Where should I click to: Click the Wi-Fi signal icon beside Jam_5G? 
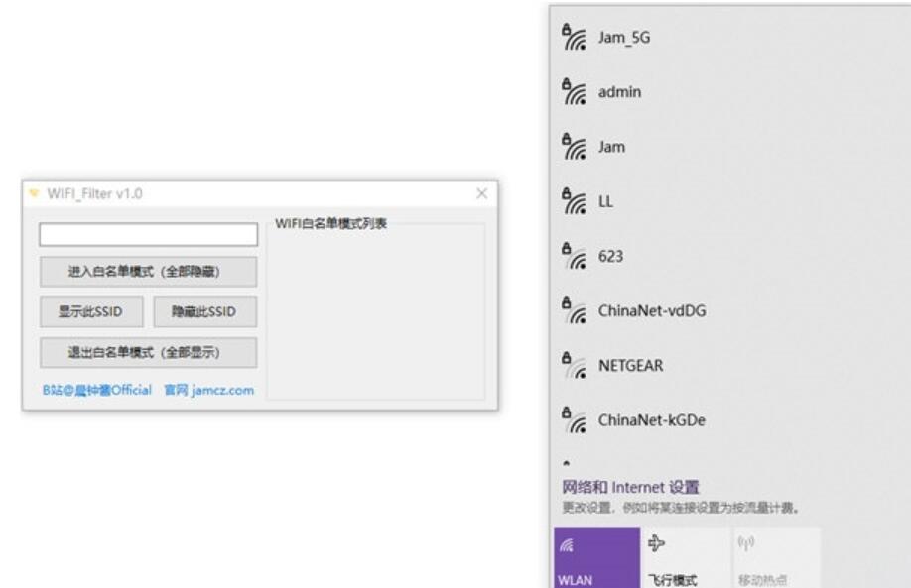click(x=572, y=37)
